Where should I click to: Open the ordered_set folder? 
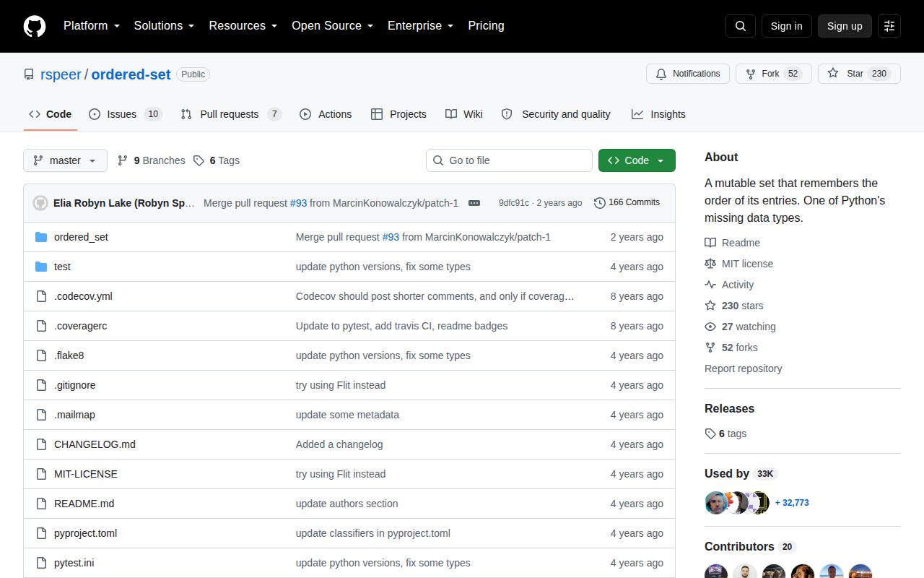[x=81, y=237]
